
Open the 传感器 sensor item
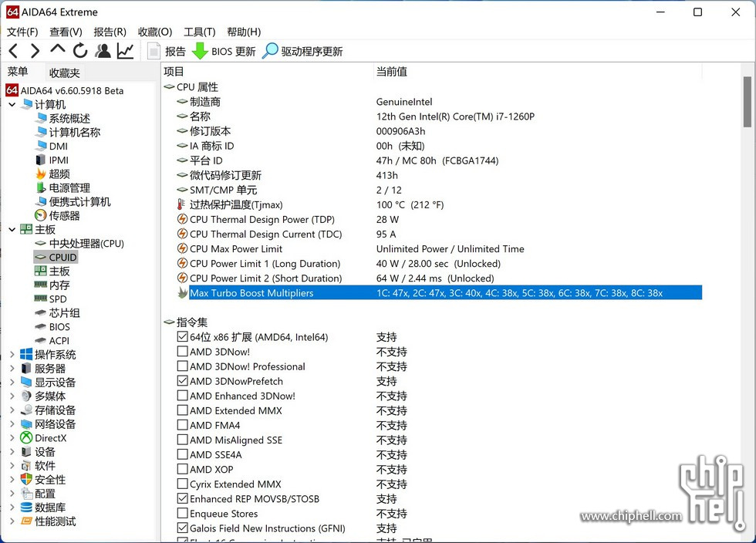pyautogui.click(x=58, y=215)
